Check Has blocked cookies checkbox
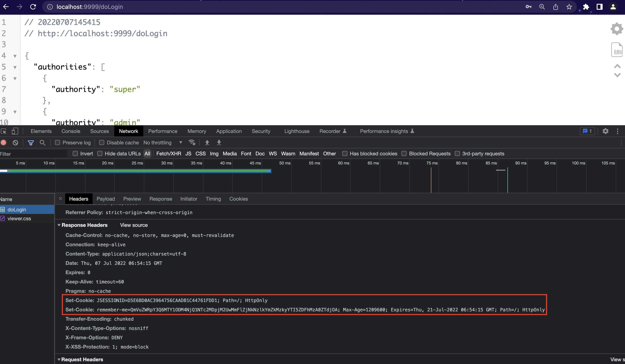Screen dimensions: 625x364 click(x=345, y=153)
